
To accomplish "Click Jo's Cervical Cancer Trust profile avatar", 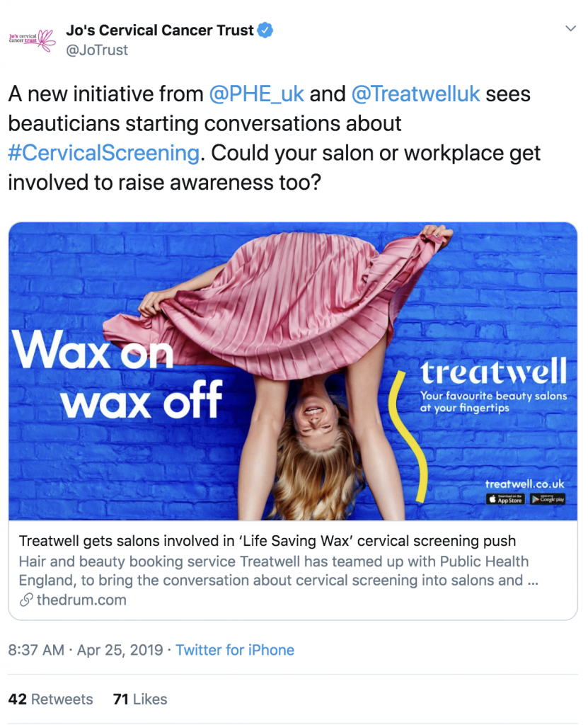I will (32, 40).
